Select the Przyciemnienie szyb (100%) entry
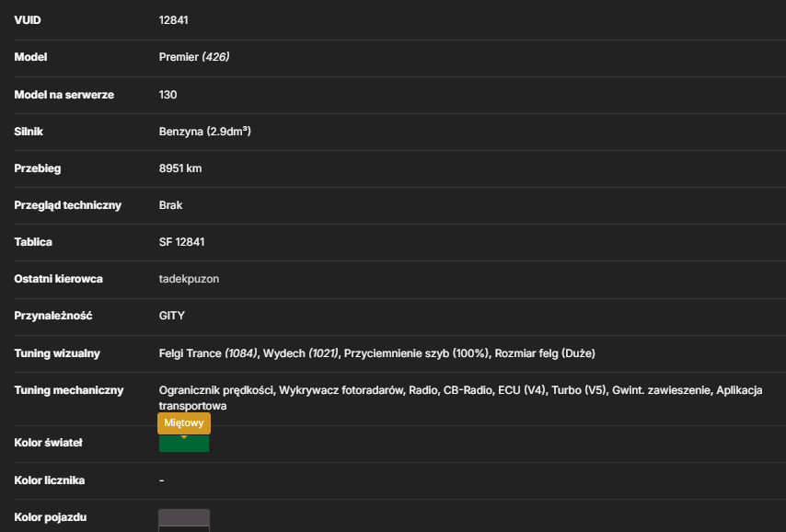This screenshot has width=786, height=532. [x=416, y=353]
